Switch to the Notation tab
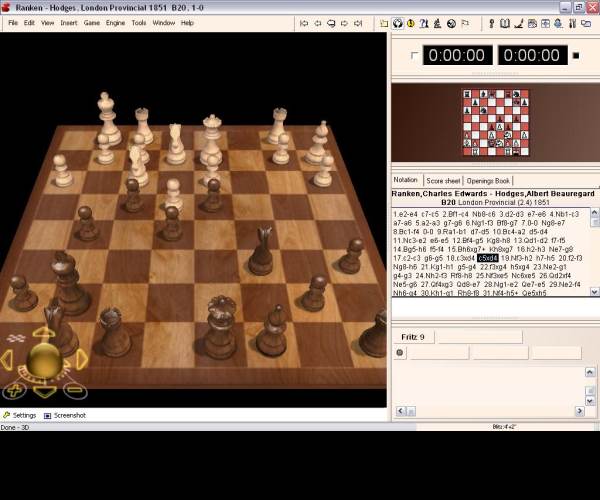This screenshot has height=500, width=600. pos(406,180)
